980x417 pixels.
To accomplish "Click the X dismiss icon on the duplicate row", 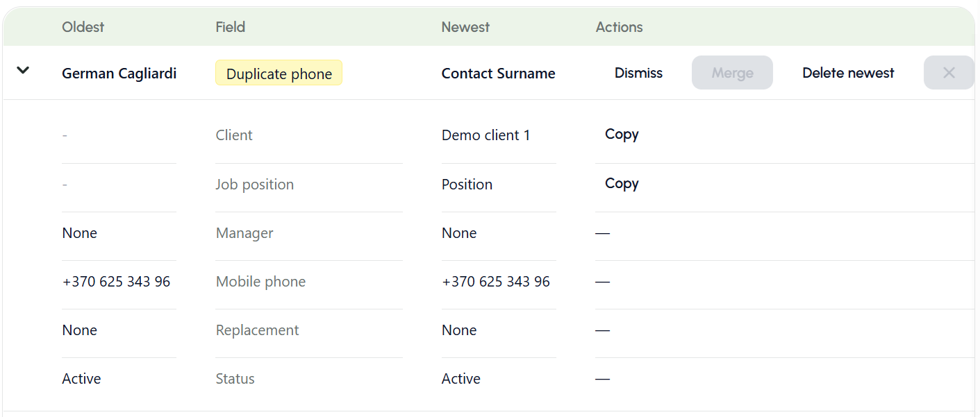I will 949,72.
